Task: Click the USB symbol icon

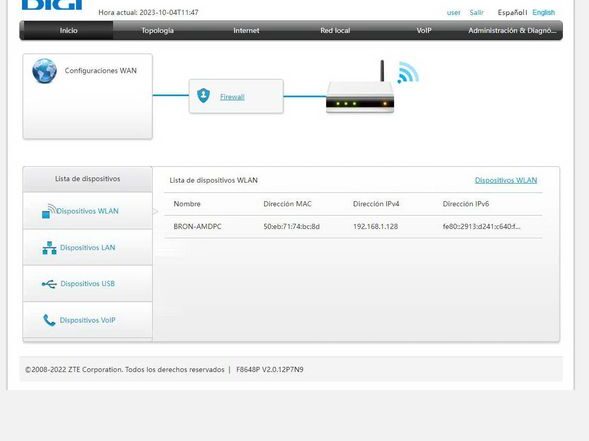Action: pos(49,284)
